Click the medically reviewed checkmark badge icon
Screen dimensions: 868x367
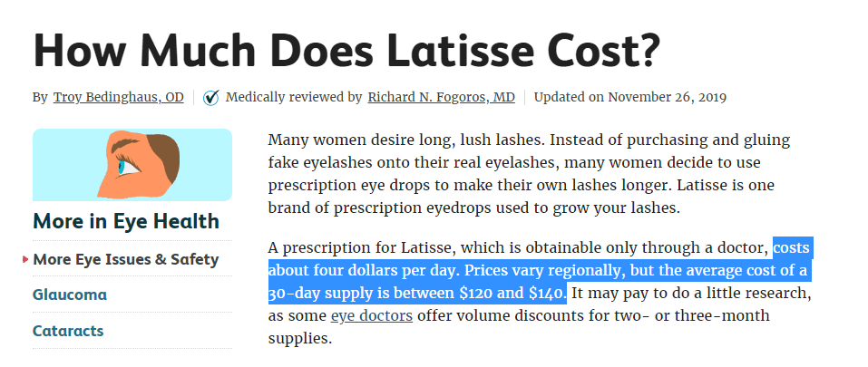coord(211,98)
